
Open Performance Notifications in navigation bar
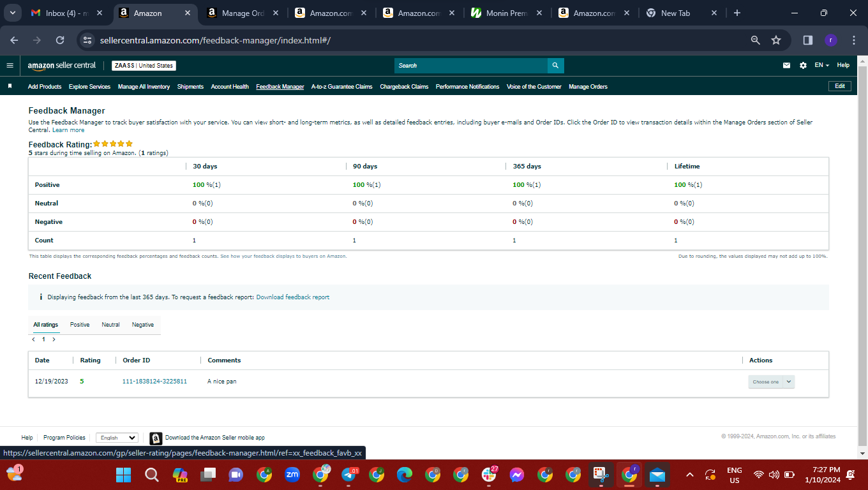click(x=467, y=87)
